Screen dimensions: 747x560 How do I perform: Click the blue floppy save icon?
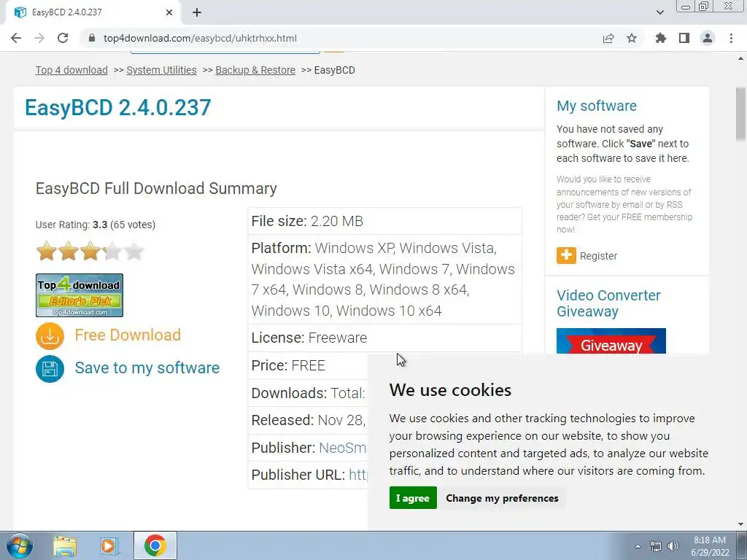[50, 368]
